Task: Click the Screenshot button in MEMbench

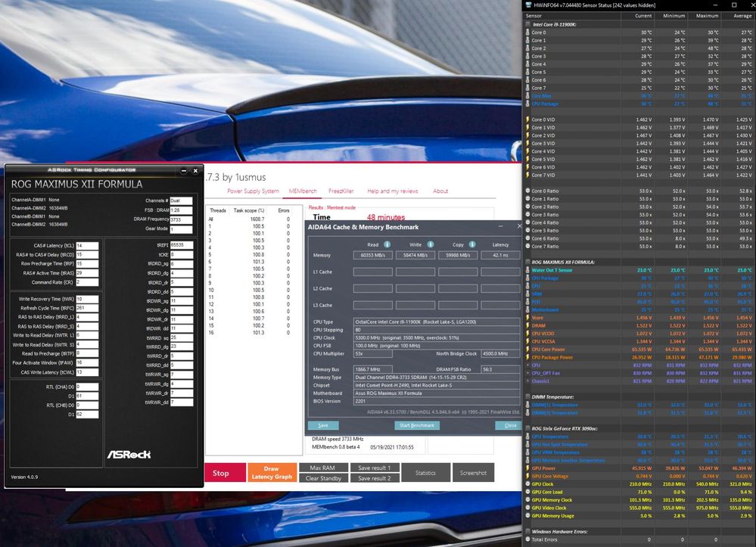Action: (473, 473)
